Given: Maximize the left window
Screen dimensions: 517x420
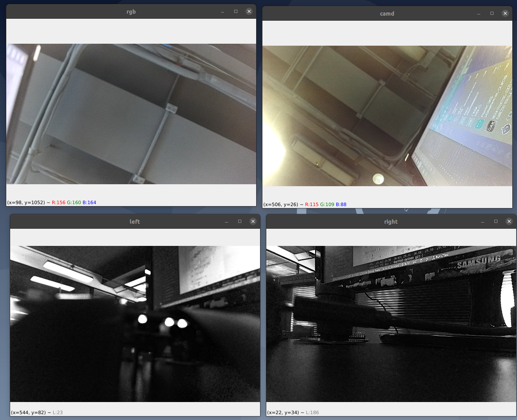Looking at the screenshot, I should click(x=240, y=221).
